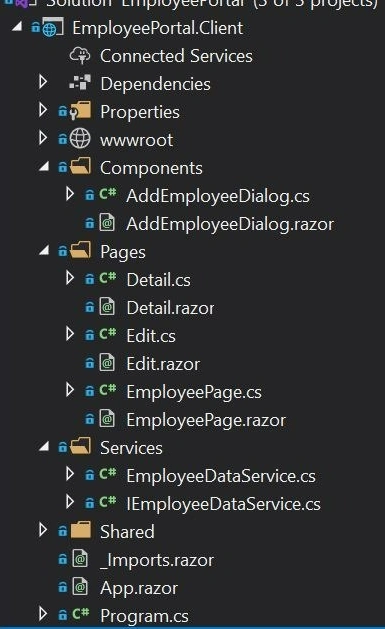Select AddEmployeeDialog.razor file name
The image size is (385, 629).
click(x=230, y=224)
